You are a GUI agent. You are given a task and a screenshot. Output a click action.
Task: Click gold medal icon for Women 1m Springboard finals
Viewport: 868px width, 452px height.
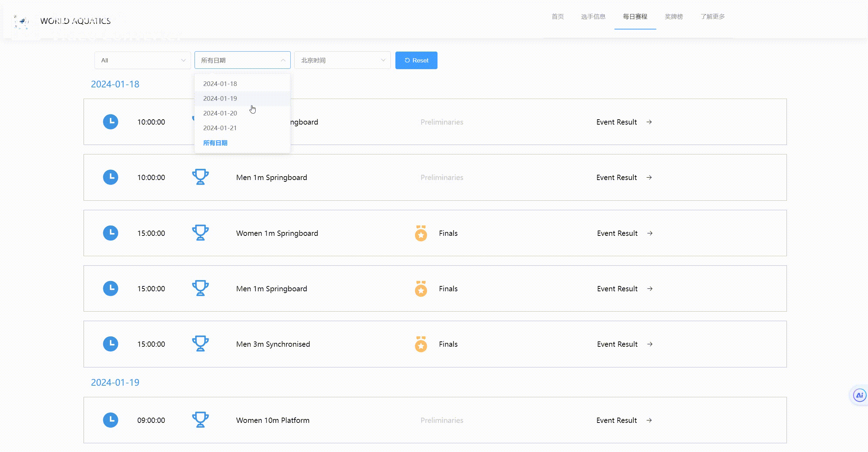421,233
